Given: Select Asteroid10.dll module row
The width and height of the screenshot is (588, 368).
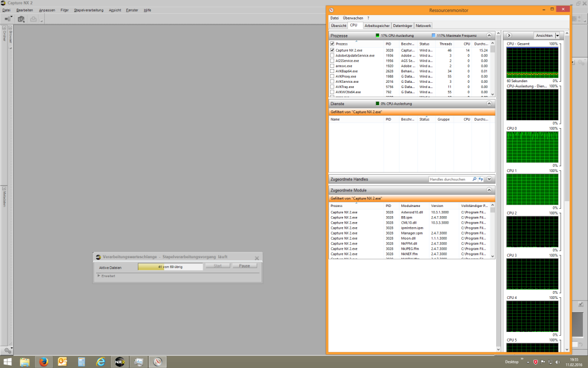Looking at the screenshot, I should point(409,212).
